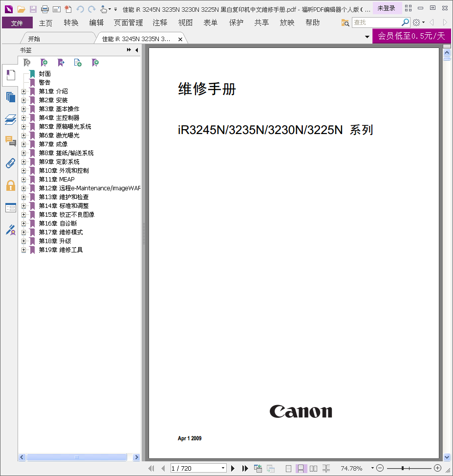
Task: Open the page thumbnails panel icon
Action: click(x=11, y=97)
